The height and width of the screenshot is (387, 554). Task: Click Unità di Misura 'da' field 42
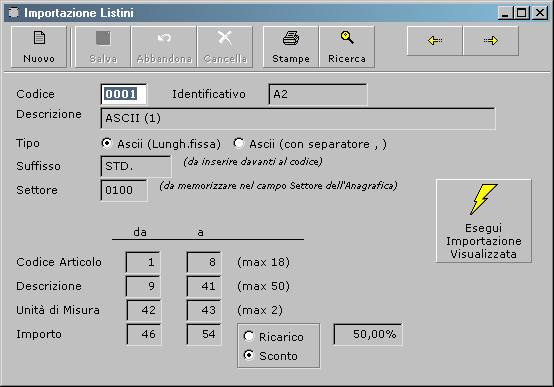tap(143, 310)
